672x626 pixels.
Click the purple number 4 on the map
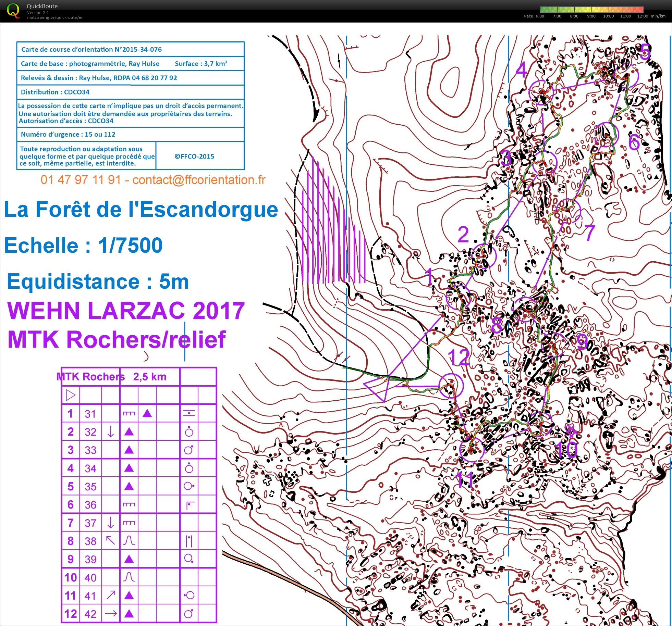pos(521,70)
